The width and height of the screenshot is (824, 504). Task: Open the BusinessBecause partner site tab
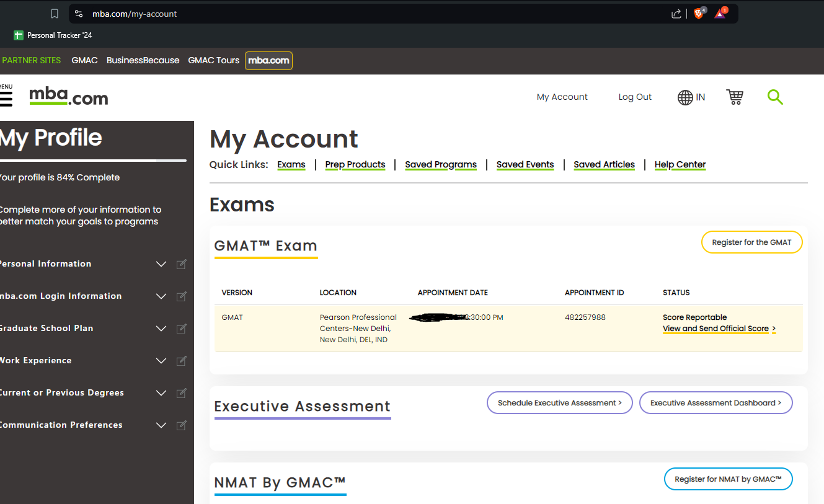pyautogui.click(x=143, y=60)
